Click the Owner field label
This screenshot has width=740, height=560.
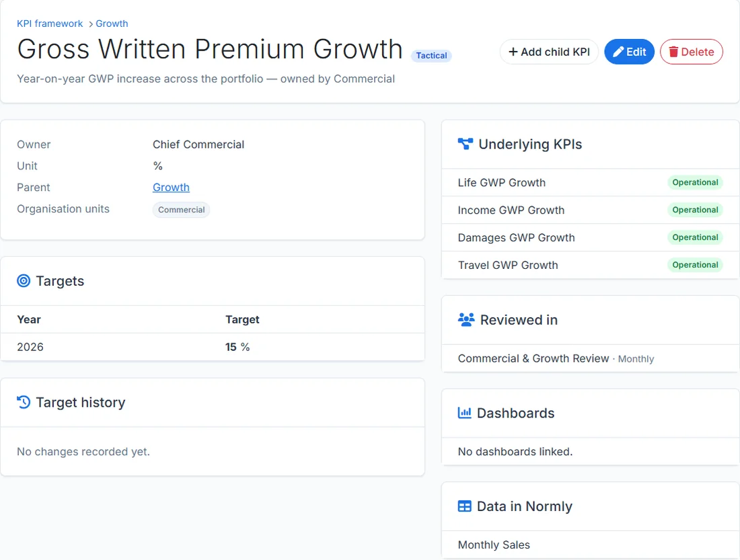(34, 145)
